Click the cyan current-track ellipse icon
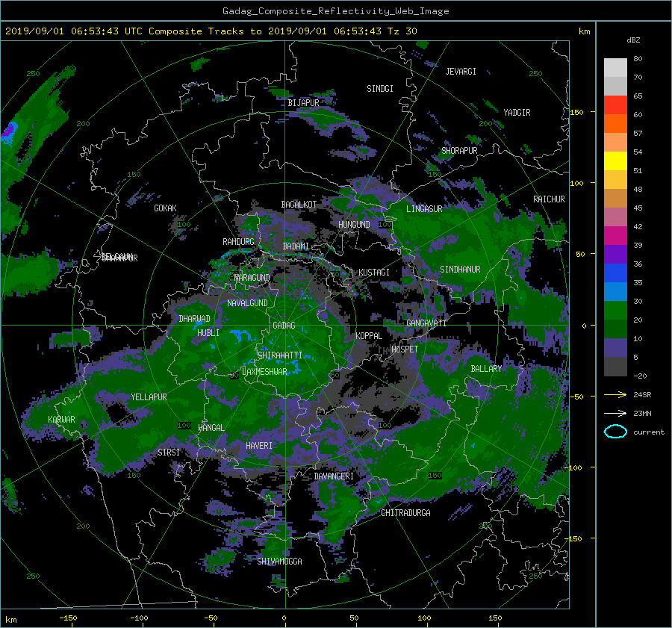Viewport: 672px width, 628px height. tap(615, 432)
